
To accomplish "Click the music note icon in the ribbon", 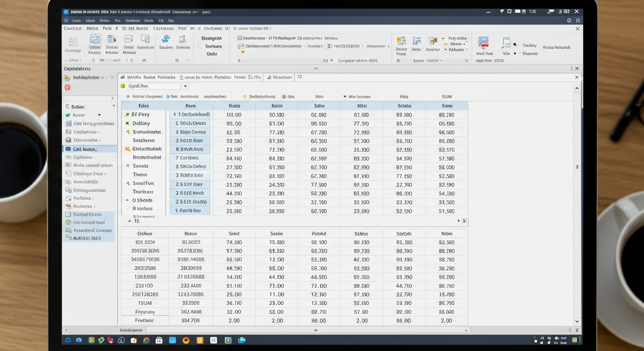I will (x=505, y=43).
